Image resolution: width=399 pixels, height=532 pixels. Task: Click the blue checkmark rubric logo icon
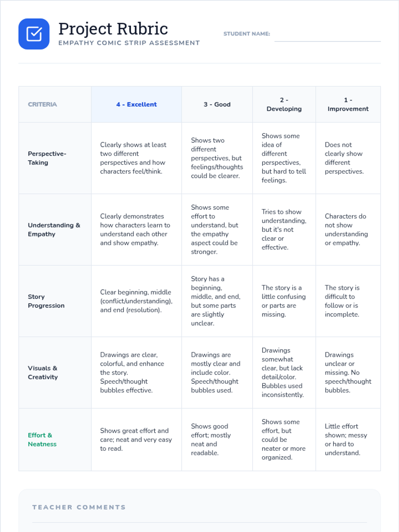click(34, 34)
